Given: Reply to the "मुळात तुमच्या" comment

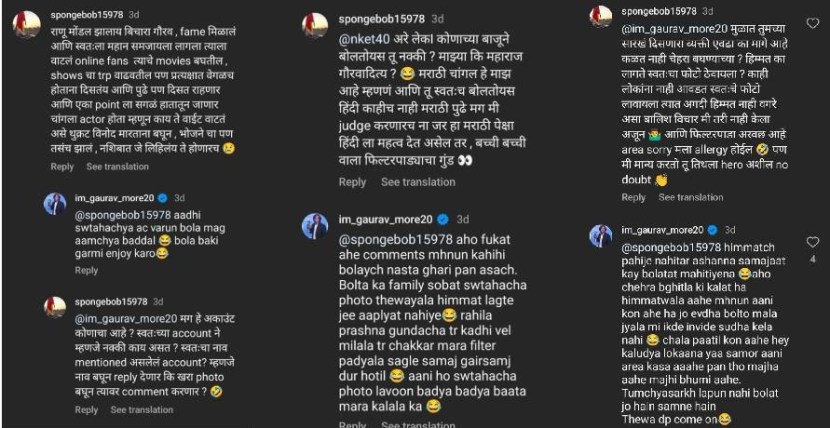Looking at the screenshot, I should click(x=633, y=197).
